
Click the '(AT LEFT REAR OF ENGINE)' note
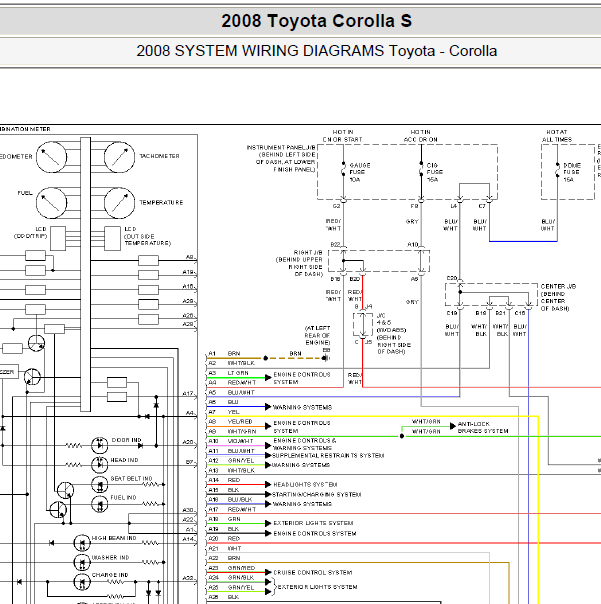(317, 335)
